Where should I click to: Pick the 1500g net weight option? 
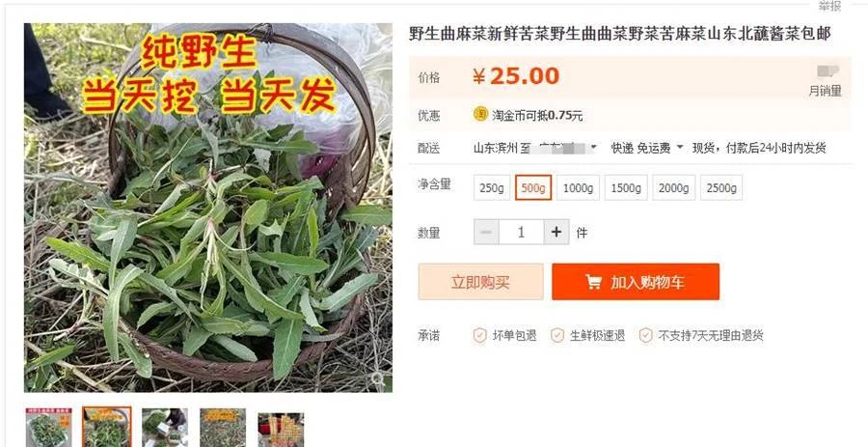626,187
